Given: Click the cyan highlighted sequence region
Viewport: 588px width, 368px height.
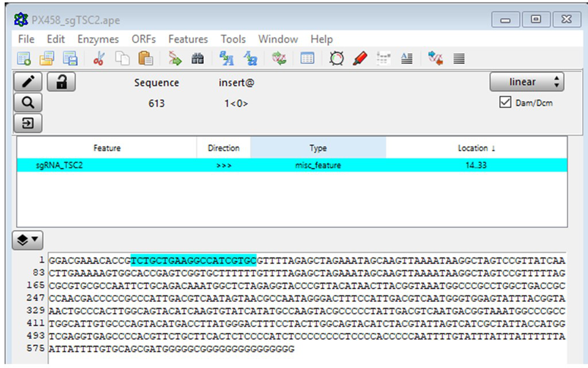Looking at the screenshot, I should click(193, 260).
